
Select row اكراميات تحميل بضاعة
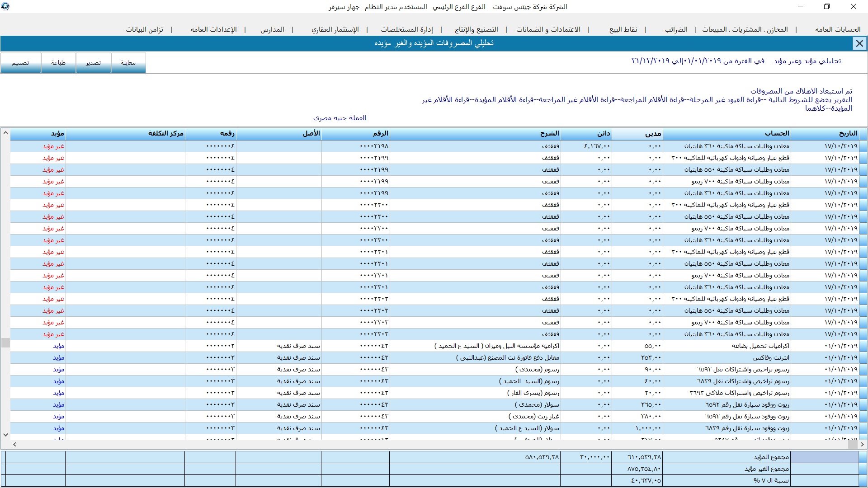[434, 346]
